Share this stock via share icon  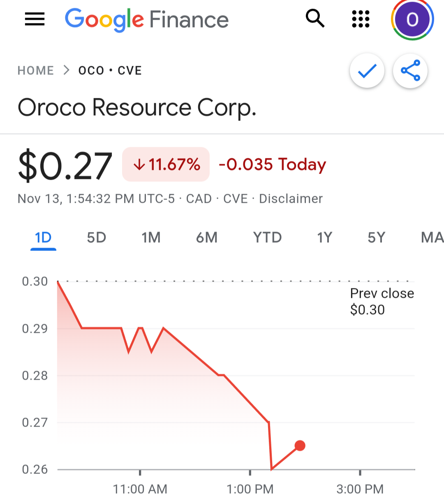[410, 71]
